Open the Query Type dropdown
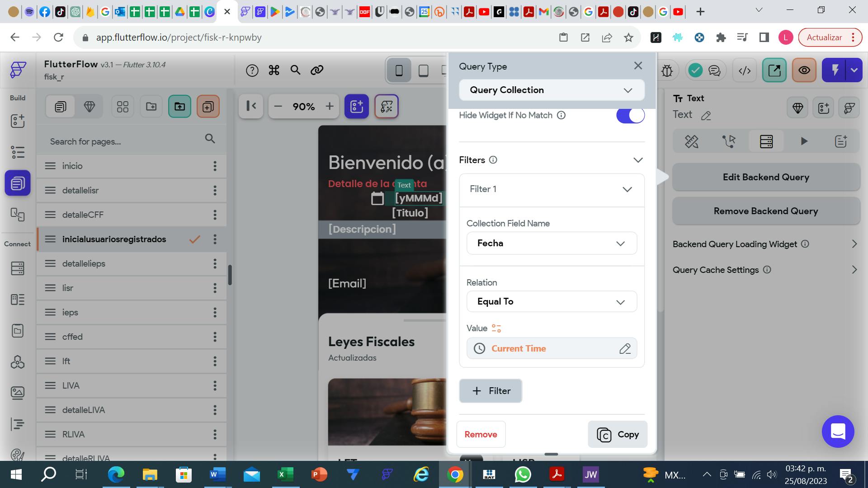 (552, 90)
